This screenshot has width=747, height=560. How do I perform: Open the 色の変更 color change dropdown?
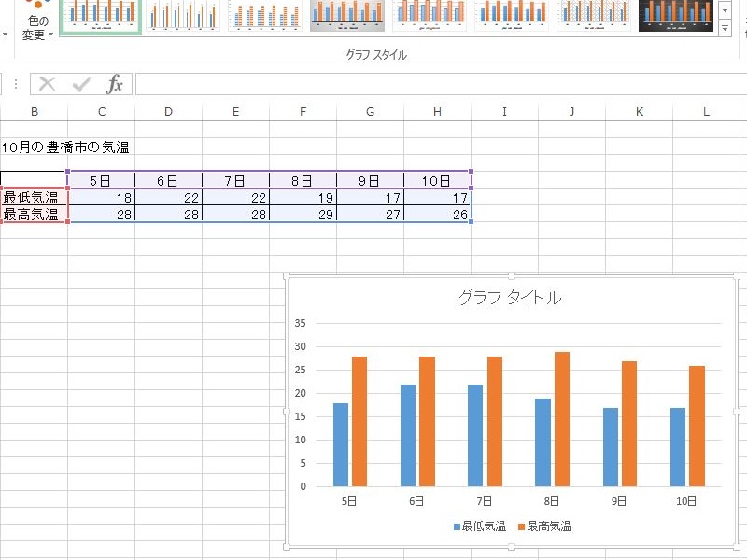37,28
